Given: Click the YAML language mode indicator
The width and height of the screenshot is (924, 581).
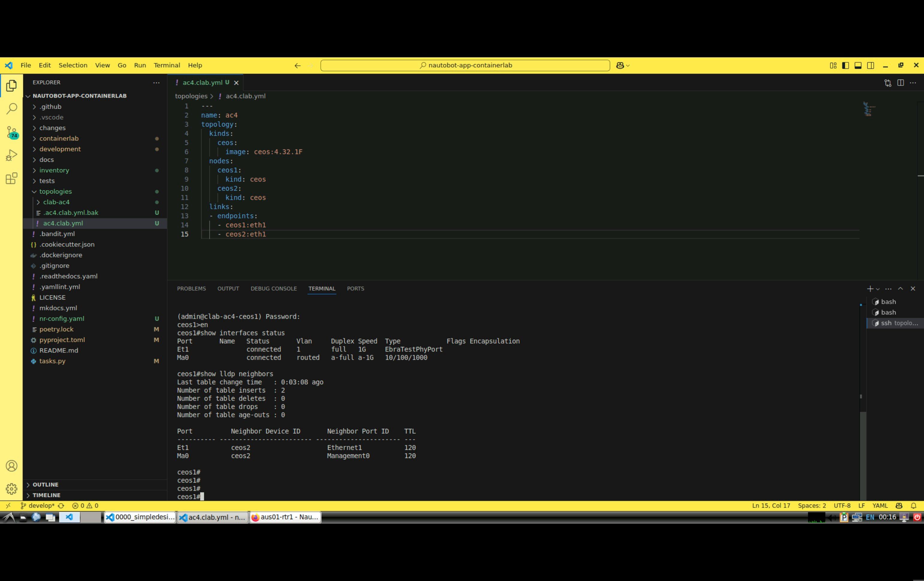Looking at the screenshot, I should coord(880,506).
